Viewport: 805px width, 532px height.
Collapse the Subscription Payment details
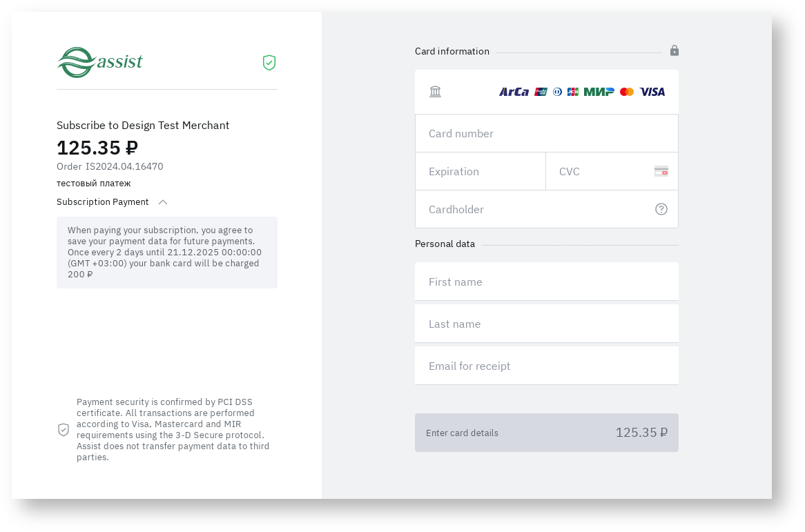click(163, 202)
